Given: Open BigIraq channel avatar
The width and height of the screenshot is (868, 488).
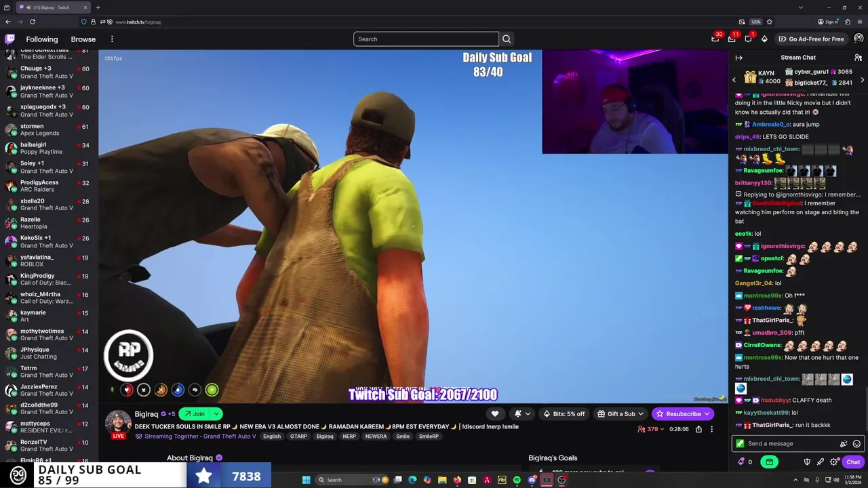Looking at the screenshot, I should click(118, 422).
